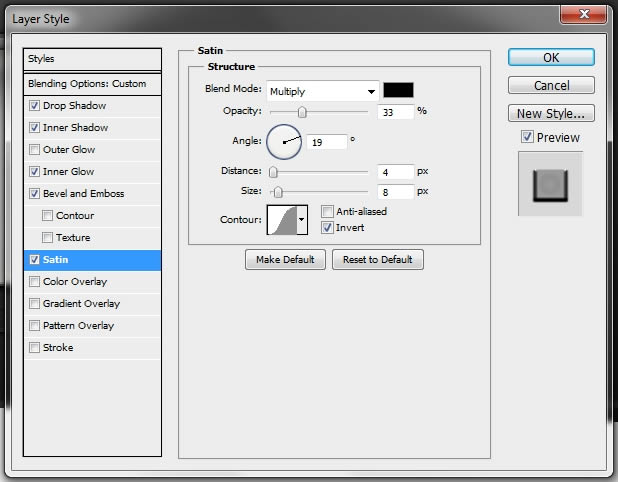This screenshot has width=618, height=482.
Task: Confirm with the OK button
Action: 551,58
